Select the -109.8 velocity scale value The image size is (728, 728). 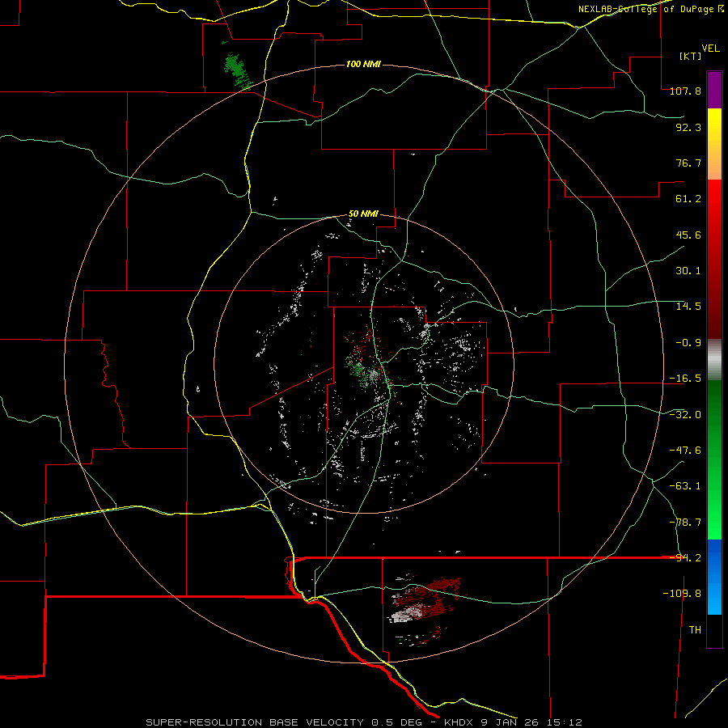point(682,594)
